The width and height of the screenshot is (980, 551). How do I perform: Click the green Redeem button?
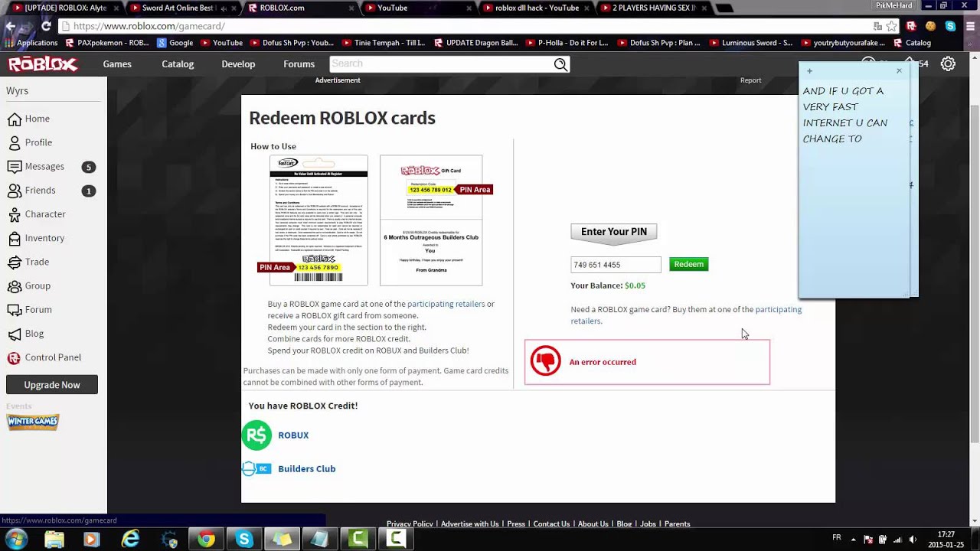click(688, 264)
